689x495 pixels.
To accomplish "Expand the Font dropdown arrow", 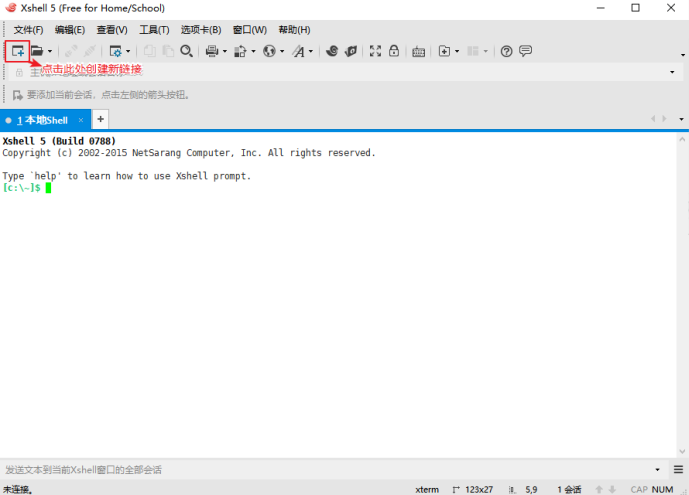I will [311, 52].
